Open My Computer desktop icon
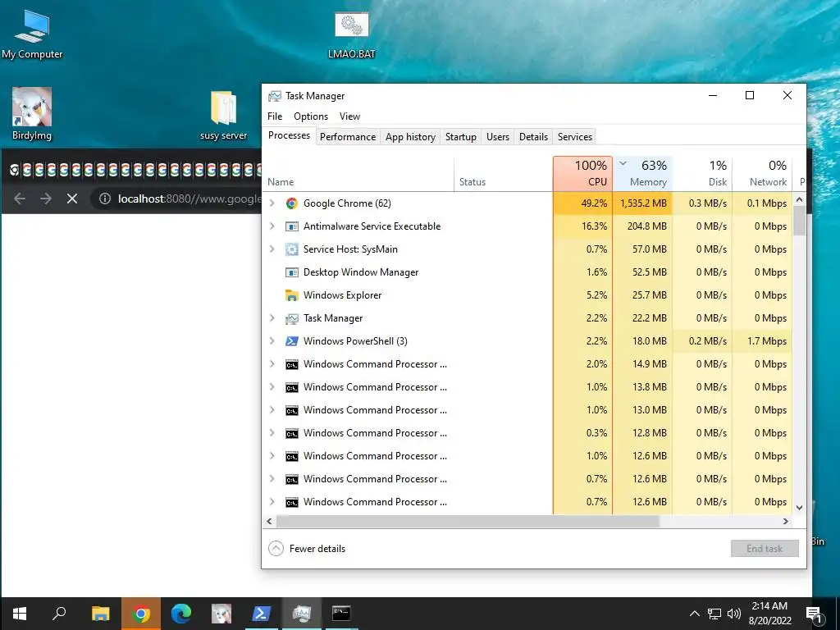 tap(32, 34)
